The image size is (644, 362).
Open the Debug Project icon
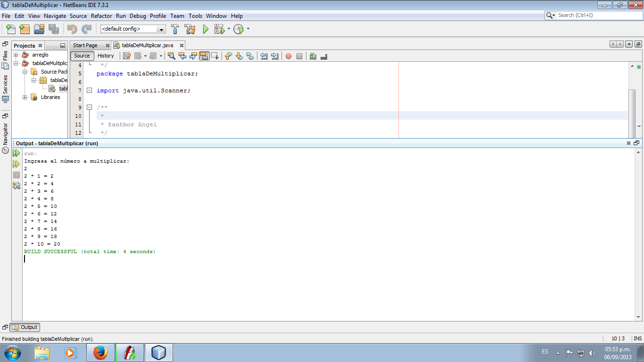pos(218,29)
